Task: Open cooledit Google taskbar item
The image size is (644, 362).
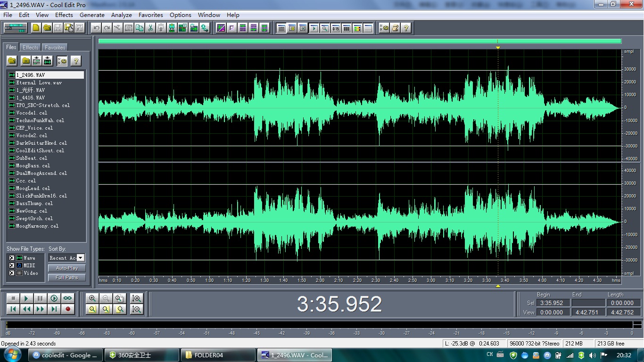Action: pyautogui.click(x=65, y=355)
